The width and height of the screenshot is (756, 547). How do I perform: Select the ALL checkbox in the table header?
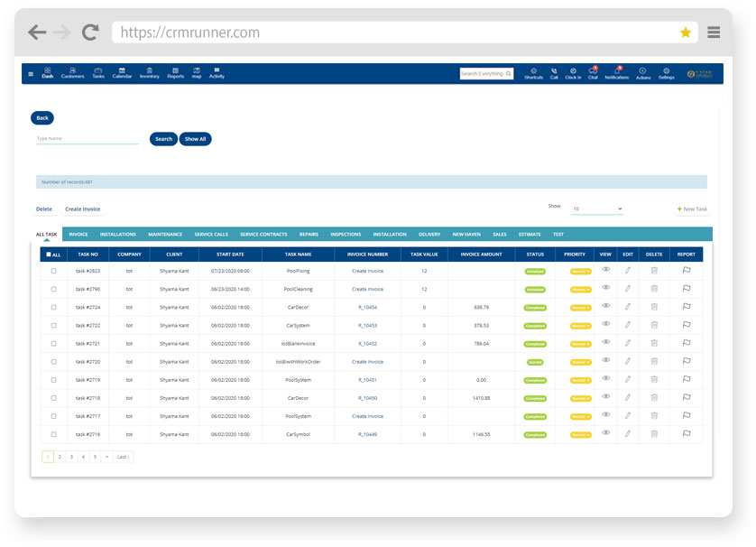[x=50, y=254]
